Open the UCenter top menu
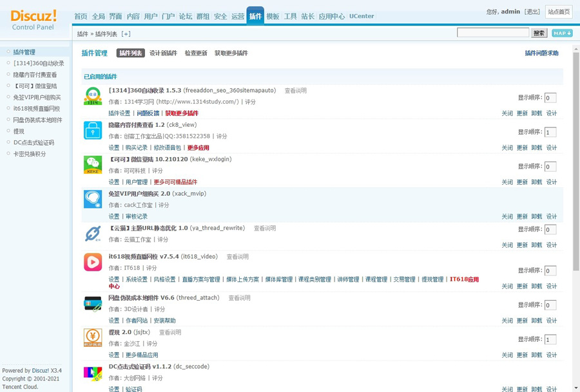Screen dimensions: 580x392 pyautogui.click(x=362, y=16)
